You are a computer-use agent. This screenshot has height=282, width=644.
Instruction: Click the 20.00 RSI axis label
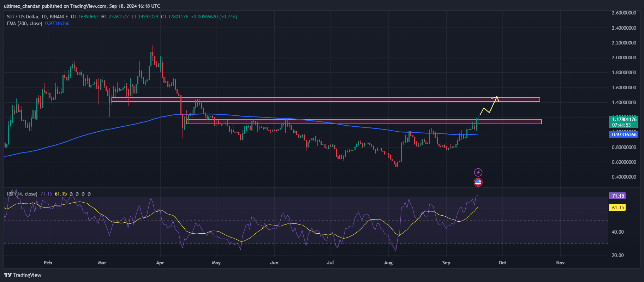point(618,255)
